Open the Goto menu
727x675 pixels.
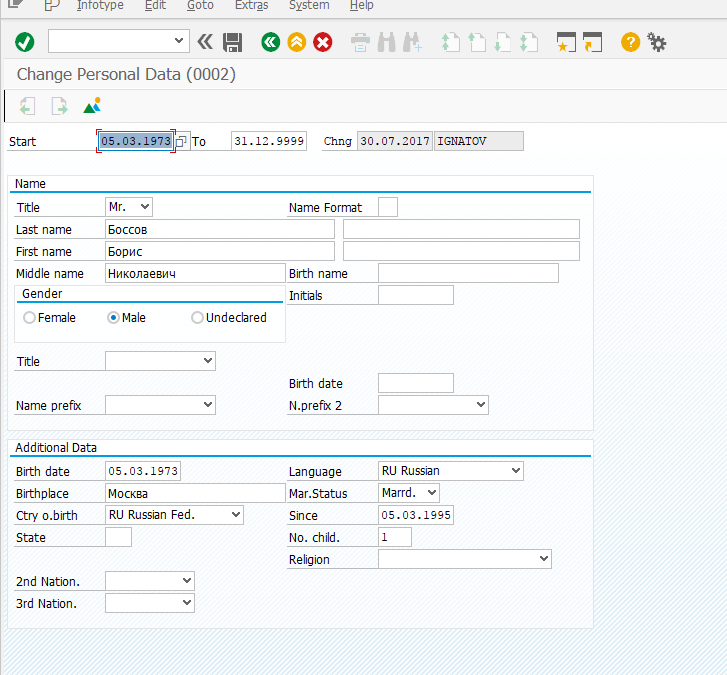[200, 5]
